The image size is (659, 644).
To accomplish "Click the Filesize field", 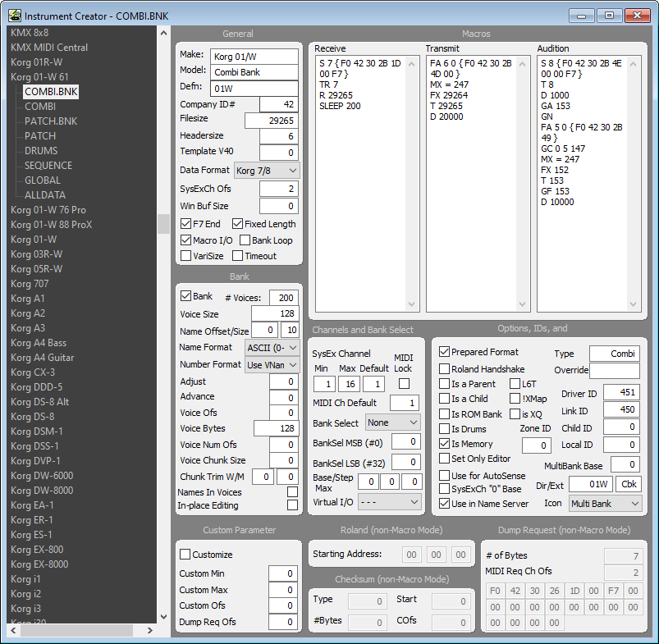I will (x=272, y=121).
